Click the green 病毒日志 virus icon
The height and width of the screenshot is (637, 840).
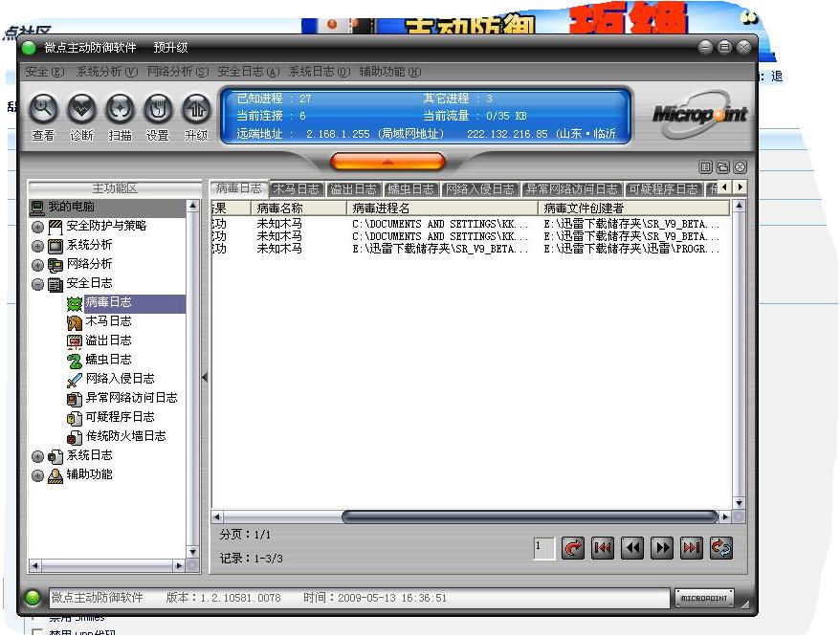[x=75, y=303]
